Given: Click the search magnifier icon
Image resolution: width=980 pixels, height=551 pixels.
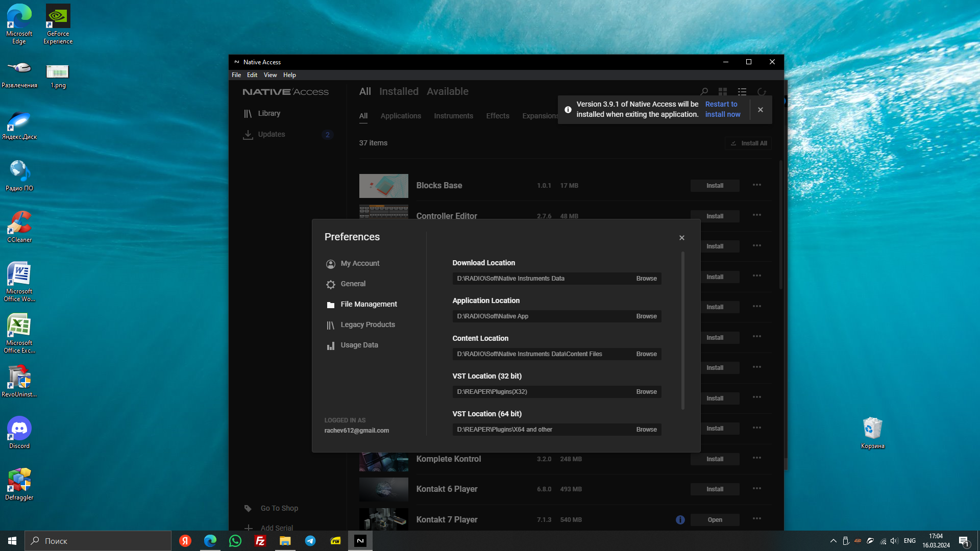Looking at the screenshot, I should click(x=704, y=92).
